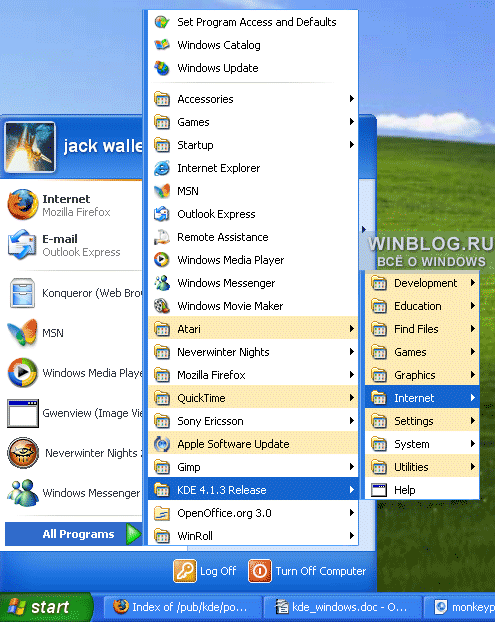This screenshot has height=622, width=495.
Task: Open the KDE 4.1.3 Release menu entry
Action: 253,490
